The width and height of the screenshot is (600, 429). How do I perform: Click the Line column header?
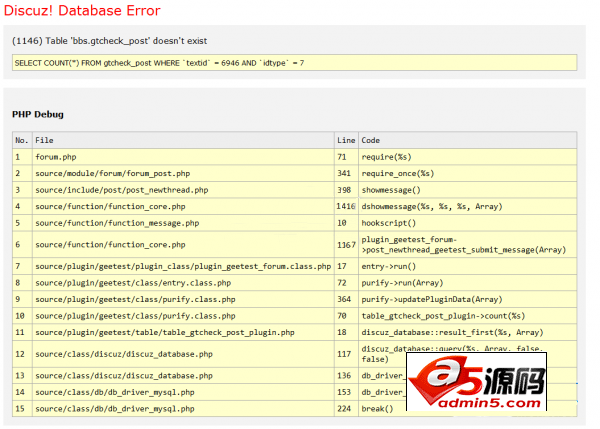346,140
